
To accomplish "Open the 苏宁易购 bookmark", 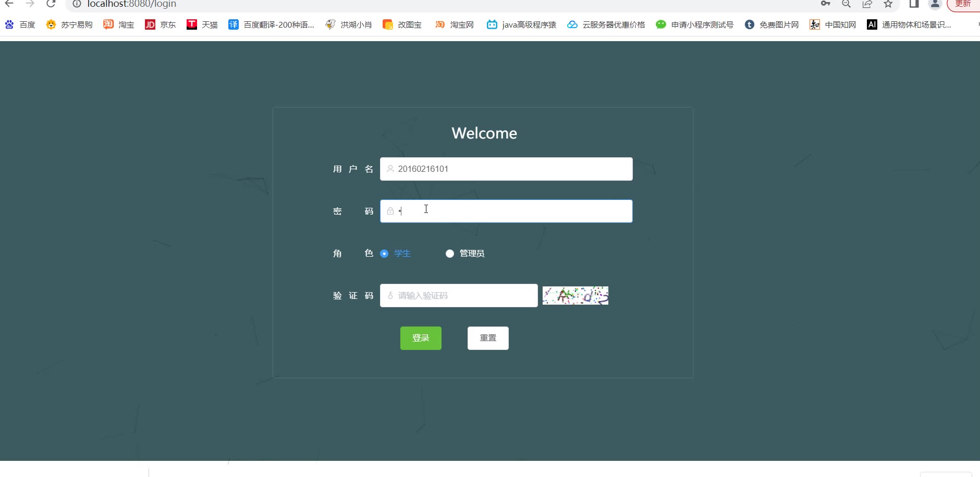I will [69, 24].
